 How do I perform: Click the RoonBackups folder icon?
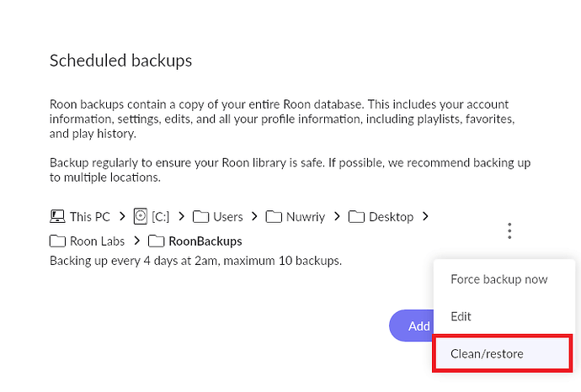click(x=156, y=241)
